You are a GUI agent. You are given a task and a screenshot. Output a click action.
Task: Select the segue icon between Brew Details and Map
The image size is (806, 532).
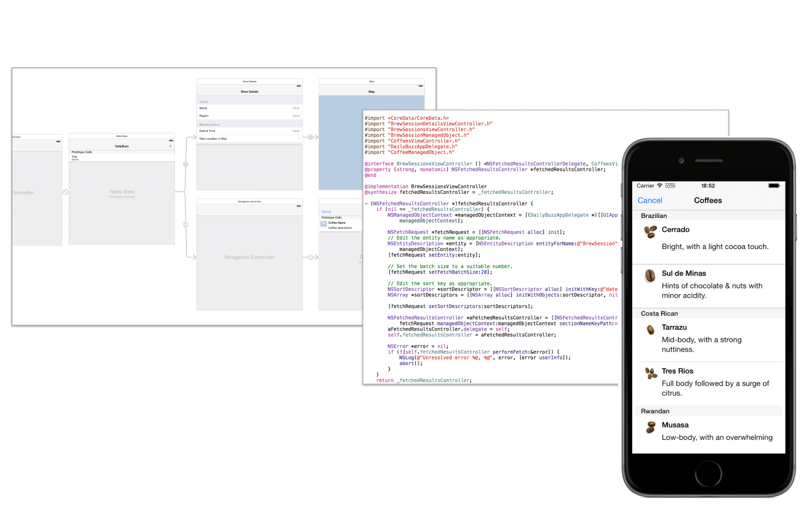pos(311,137)
